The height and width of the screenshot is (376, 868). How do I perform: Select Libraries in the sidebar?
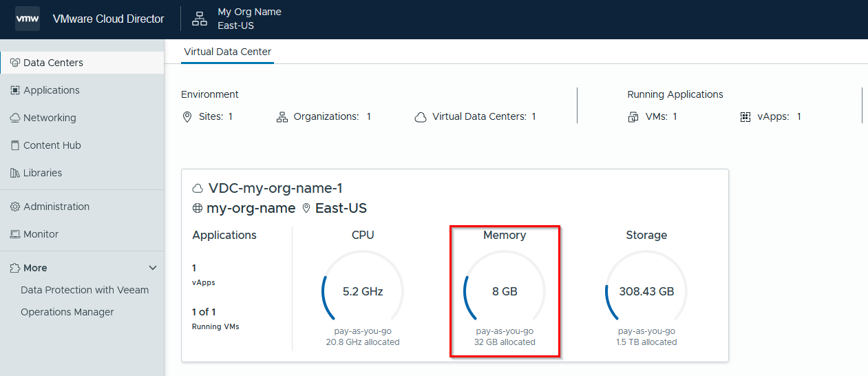[82, 173]
